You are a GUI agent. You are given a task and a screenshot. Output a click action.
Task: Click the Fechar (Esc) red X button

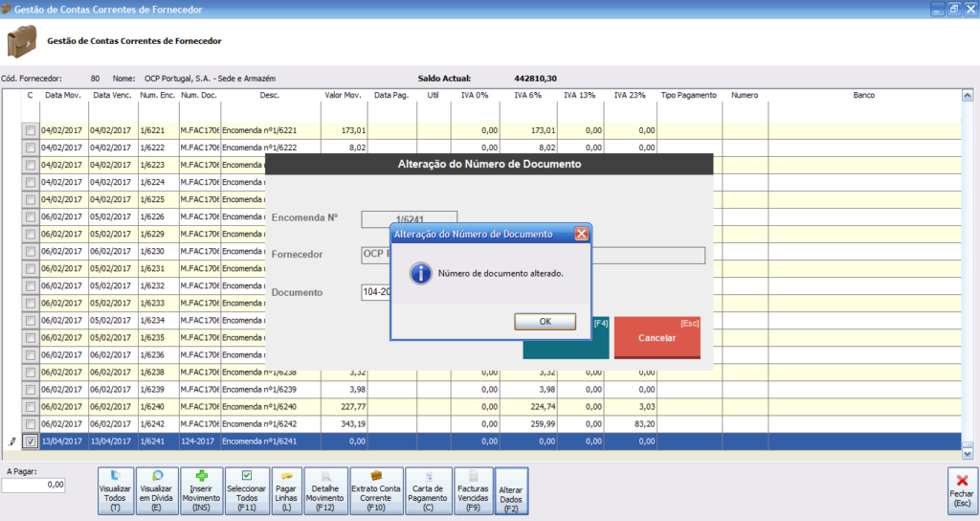tap(962, 488)
